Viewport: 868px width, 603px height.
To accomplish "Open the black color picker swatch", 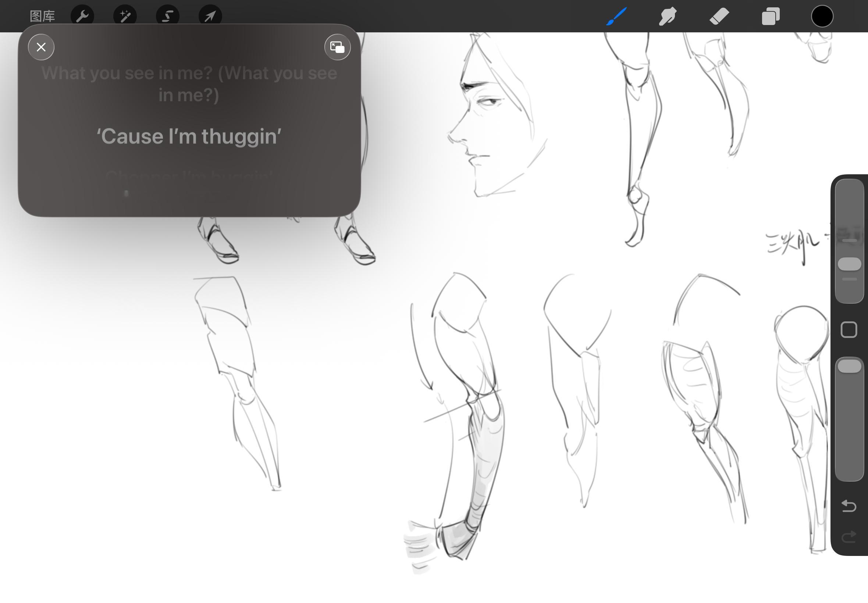I will [822, 16].
